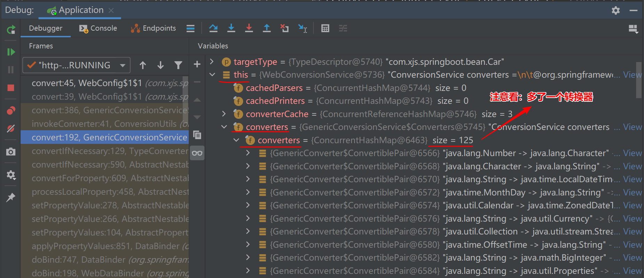The width and height of the screenshot is (644, 278).
Task: Toggle filter frames from libraries
Action: (178, 65)
